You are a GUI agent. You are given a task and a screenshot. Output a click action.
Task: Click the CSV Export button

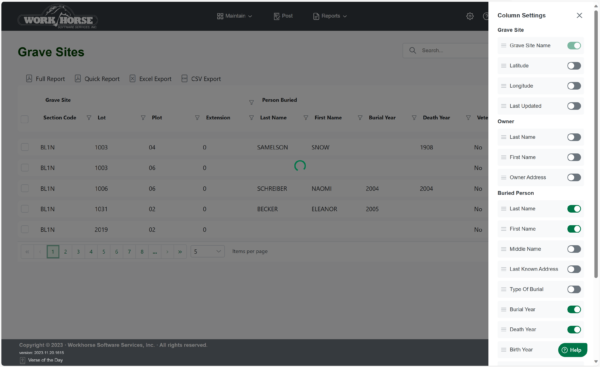[x=201, y=78]
